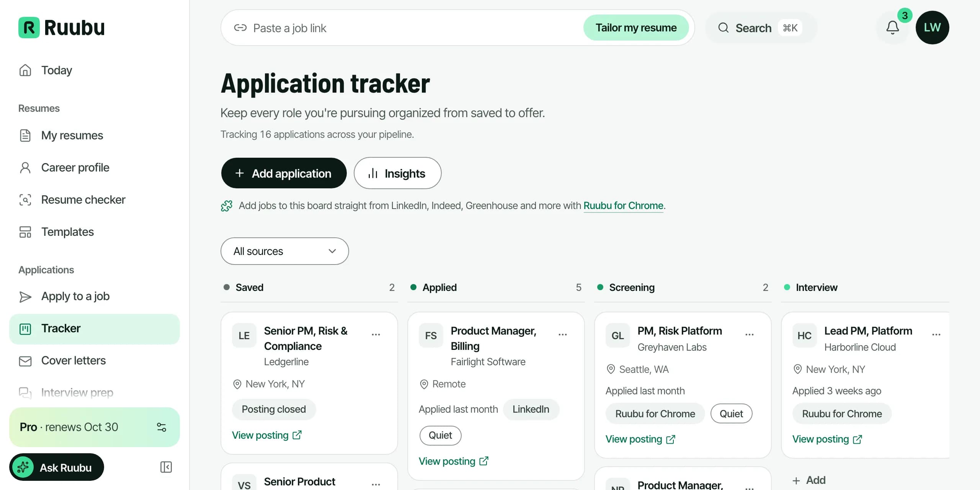Click the Chrome extension puzzle icon
Image resolution: width=980 pixels, height=490 pixels.
[227, 206]
